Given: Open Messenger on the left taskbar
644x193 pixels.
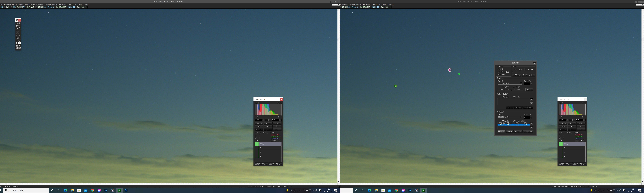Looking at the screenshot, I should (99, 190).
